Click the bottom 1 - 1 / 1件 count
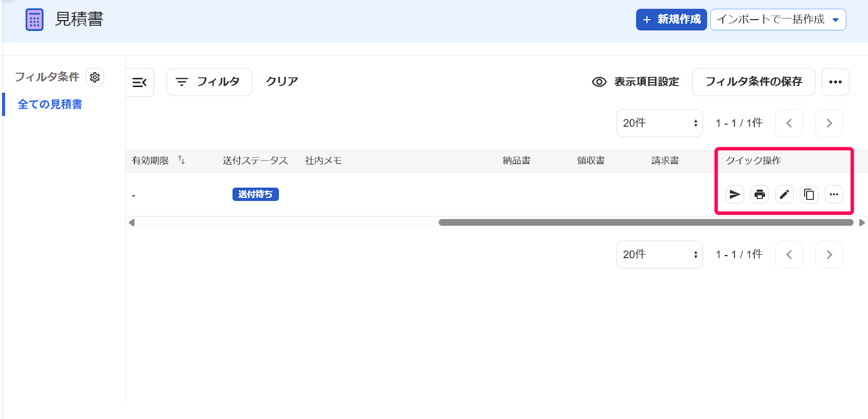Screen dimensions: 868x419 [x=739, y=255]
